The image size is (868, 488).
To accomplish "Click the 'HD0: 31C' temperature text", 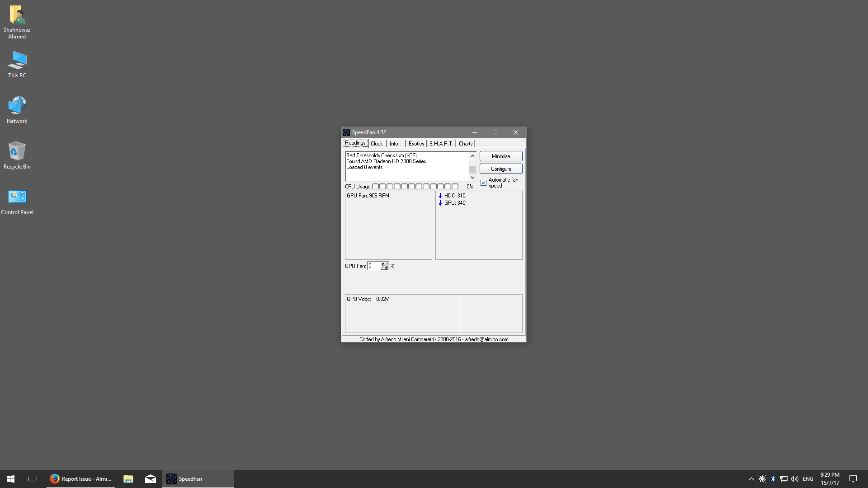I will tap(455, 196).
